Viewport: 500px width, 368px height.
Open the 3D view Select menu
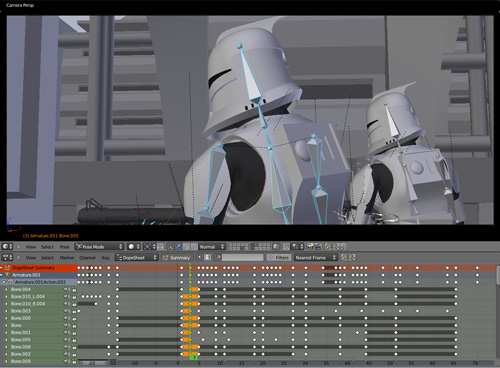point(47,247)
